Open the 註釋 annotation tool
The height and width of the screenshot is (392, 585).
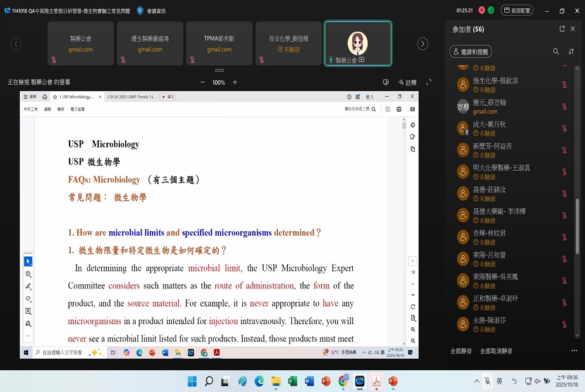click(407, 82)
